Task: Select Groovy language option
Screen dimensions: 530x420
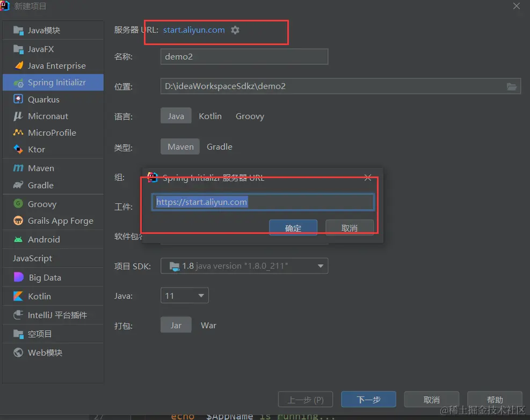Action: 250,116
